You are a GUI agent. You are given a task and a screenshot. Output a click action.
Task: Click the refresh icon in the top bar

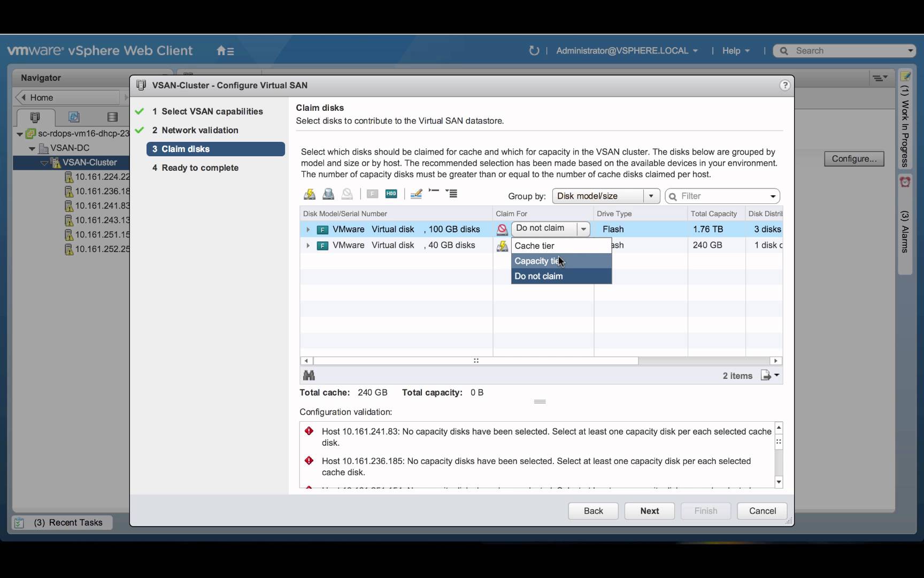(x=534, y=51)
